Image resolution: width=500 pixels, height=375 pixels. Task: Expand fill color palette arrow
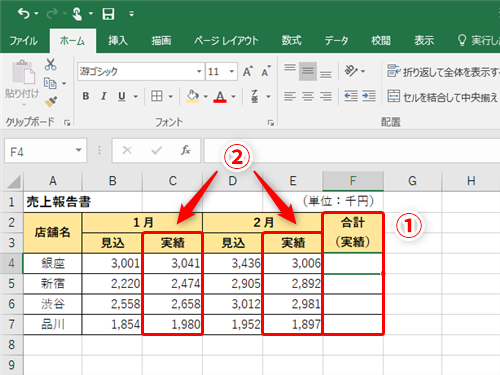206,97
